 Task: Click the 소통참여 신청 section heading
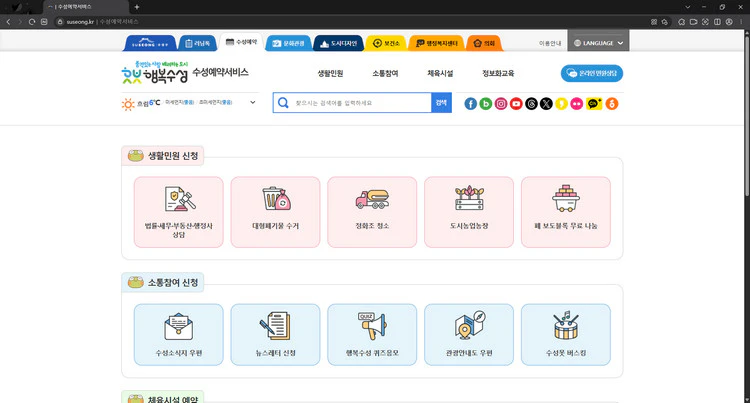163,283
